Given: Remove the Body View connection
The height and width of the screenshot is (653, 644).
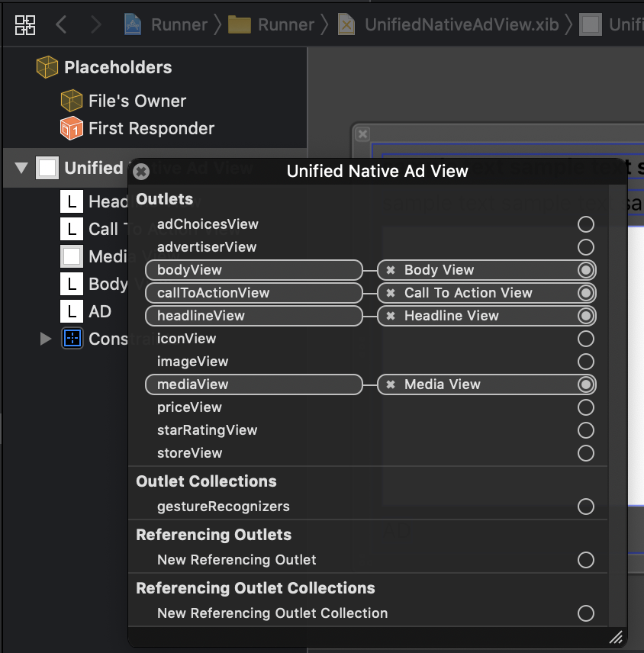Looking at the screenshot, I should coord(391,270).
